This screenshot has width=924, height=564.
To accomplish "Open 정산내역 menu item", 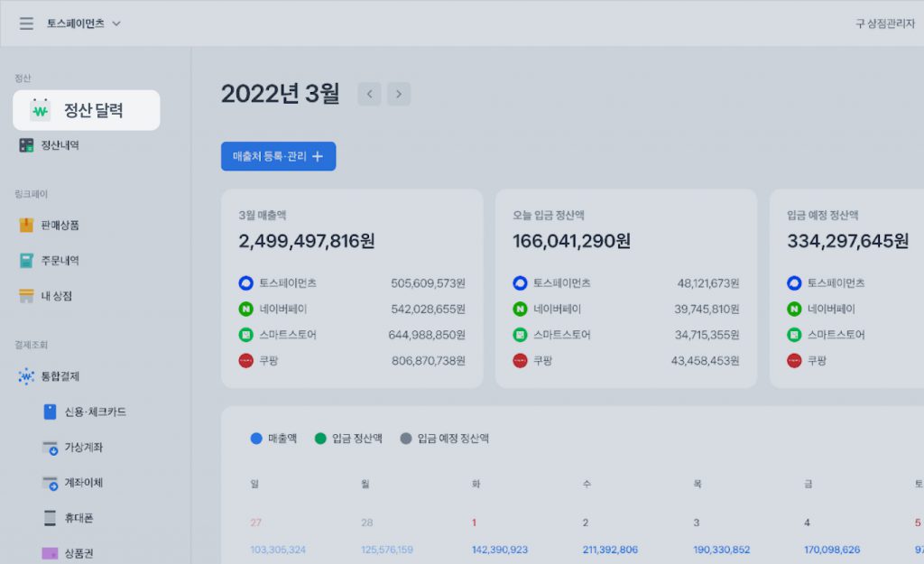I will 60,145.
